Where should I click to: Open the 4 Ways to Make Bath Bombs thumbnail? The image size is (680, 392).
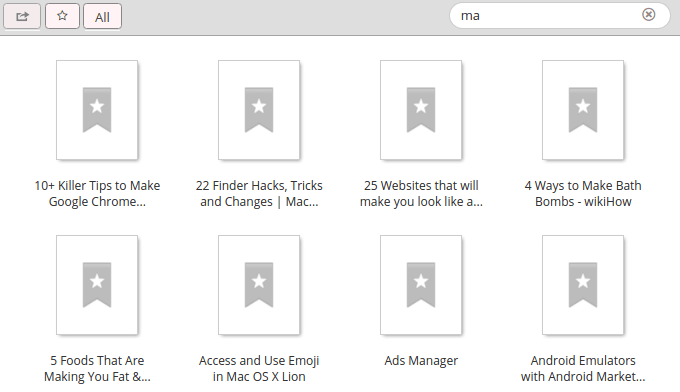coord(583,110)
